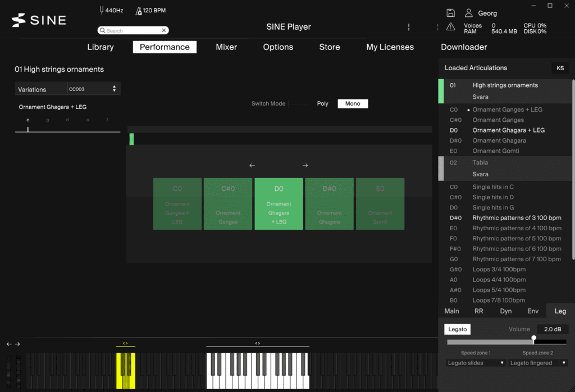Click the 2.0 dB volume value field
The image size is (575, 392).
click(553, 329)
